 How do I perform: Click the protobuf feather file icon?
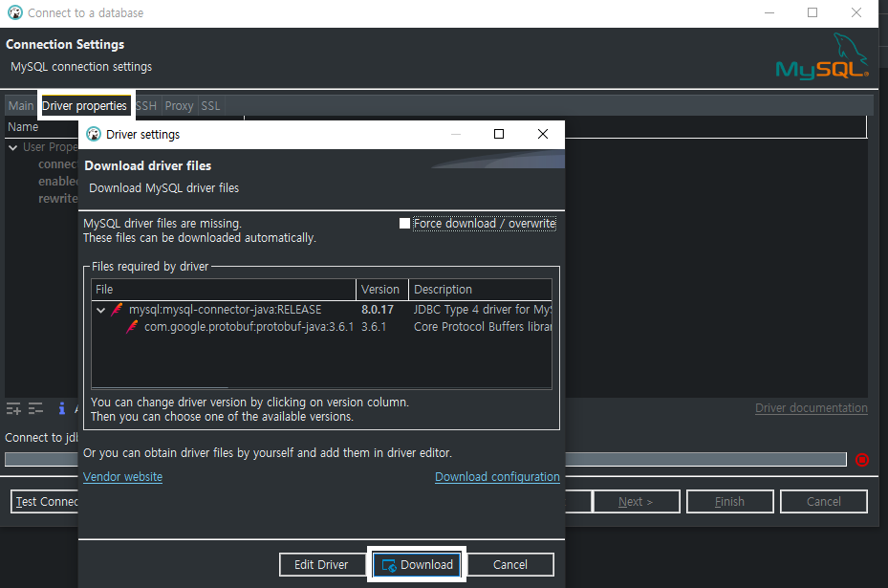pos(132,327)
